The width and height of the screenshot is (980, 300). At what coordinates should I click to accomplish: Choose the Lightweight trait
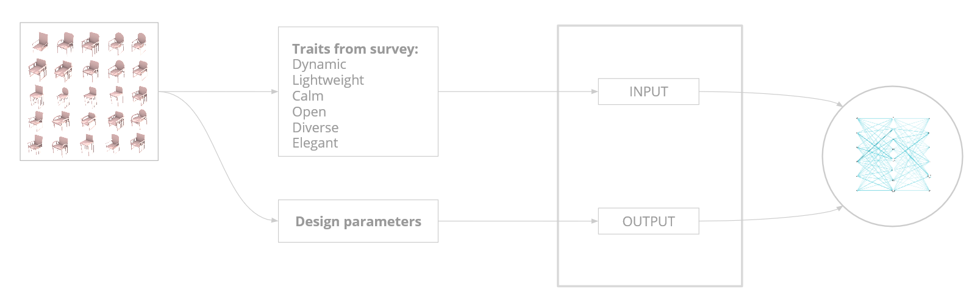[x=327, y=80]
